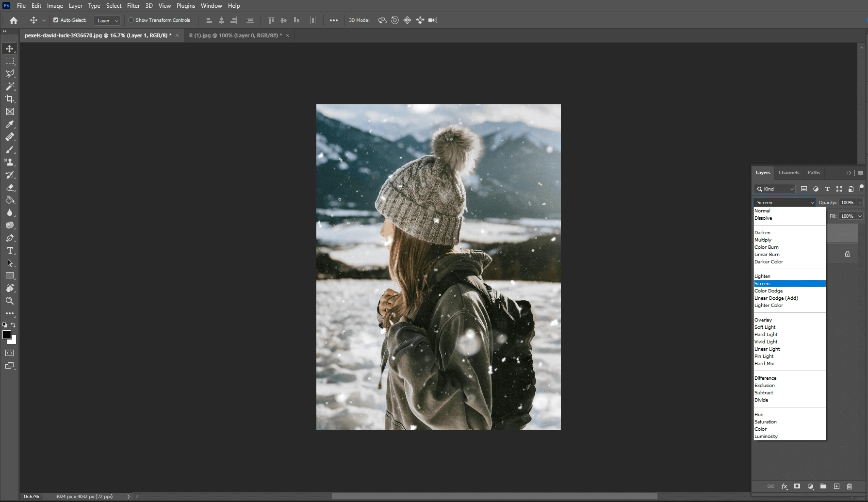Toggle the Auto-Select checkbox
Viewport: 868px width, 502px height.
[x=56, y=20]
